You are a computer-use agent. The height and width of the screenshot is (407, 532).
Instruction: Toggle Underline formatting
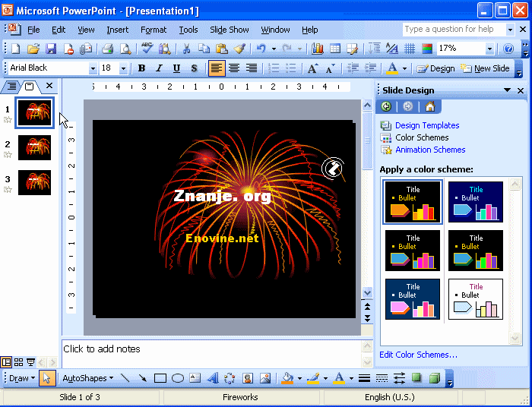pos(176,68)
